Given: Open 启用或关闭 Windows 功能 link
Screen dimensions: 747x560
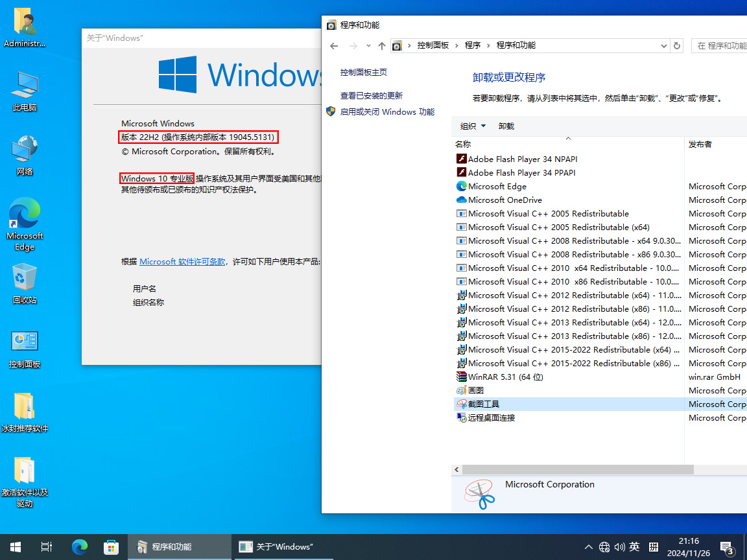Looking at the screenshot, I should pyautogui.click(x=387, y=112).
